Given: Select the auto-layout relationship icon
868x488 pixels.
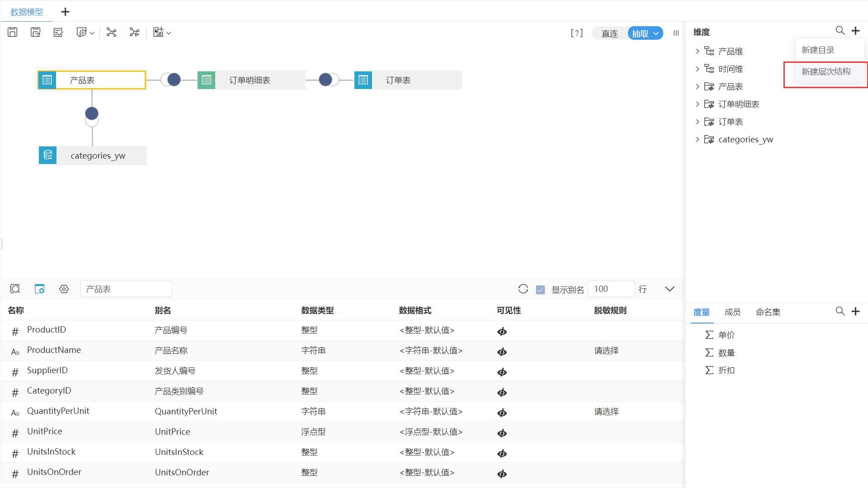Looking at the screenshot, I should point(112,32).
